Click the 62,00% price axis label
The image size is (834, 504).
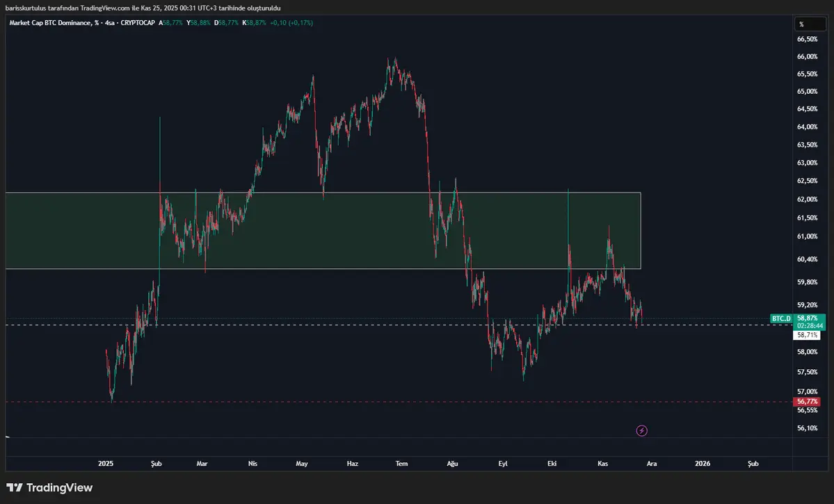(807, 200)
